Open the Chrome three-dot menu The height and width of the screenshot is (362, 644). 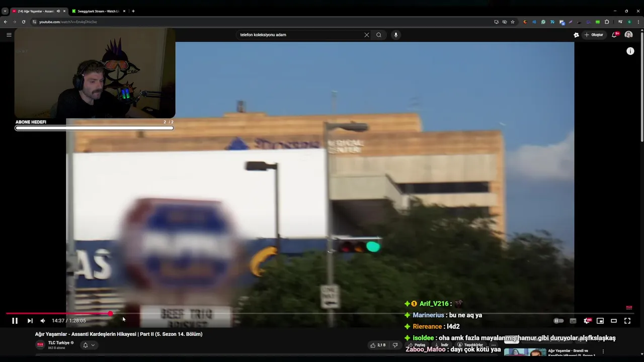(x=638, y=22)
